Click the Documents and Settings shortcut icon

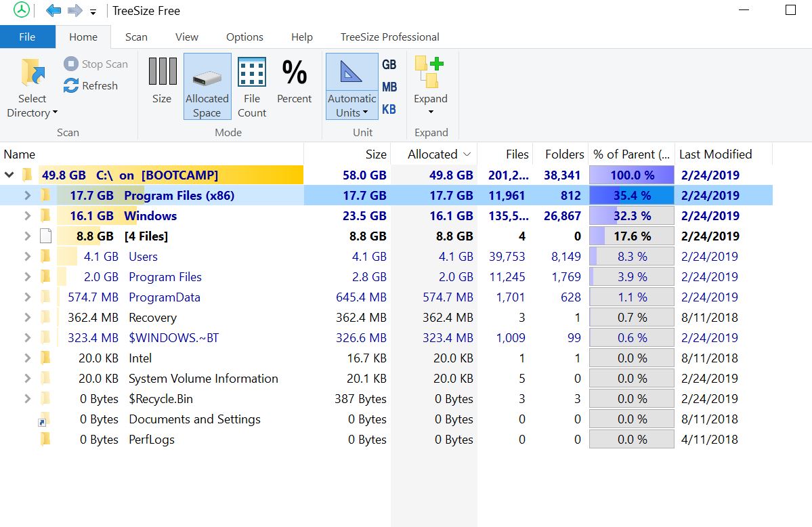[44, 419]
